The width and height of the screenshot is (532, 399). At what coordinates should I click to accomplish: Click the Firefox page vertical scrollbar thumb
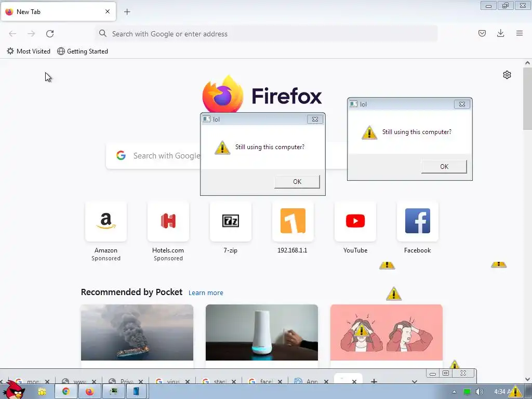click(527, 98)
